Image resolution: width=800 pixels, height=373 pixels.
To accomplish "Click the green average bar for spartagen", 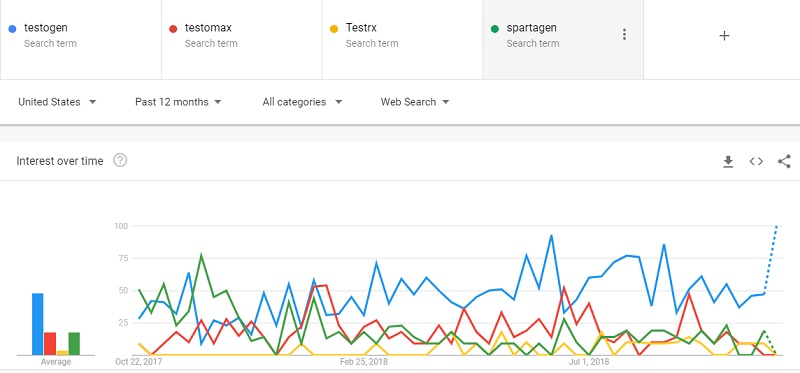I will point(74,343).
